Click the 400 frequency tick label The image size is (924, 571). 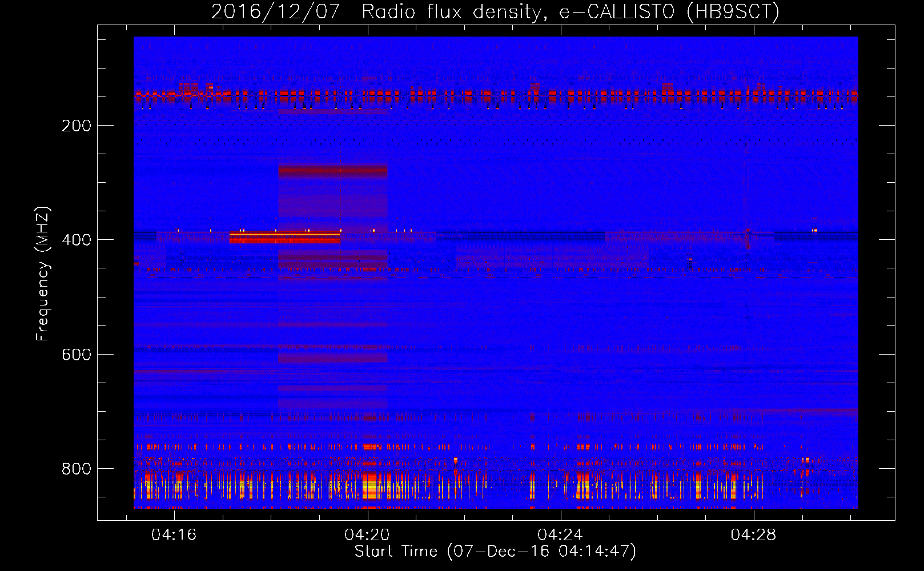click(x=77, y=240)
